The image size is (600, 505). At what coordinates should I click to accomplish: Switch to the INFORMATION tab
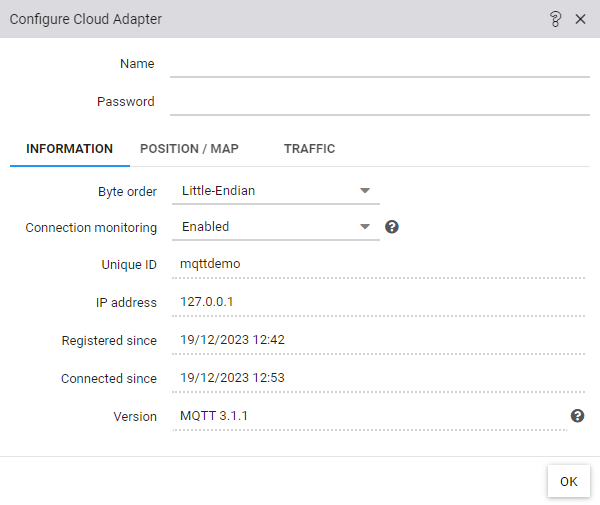70,149
